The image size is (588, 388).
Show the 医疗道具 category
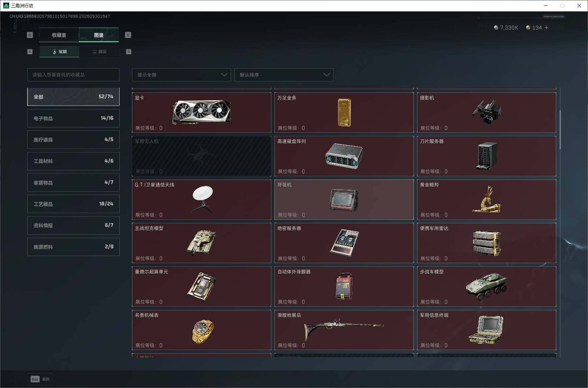pyautogui.click(x=73, y=140)
